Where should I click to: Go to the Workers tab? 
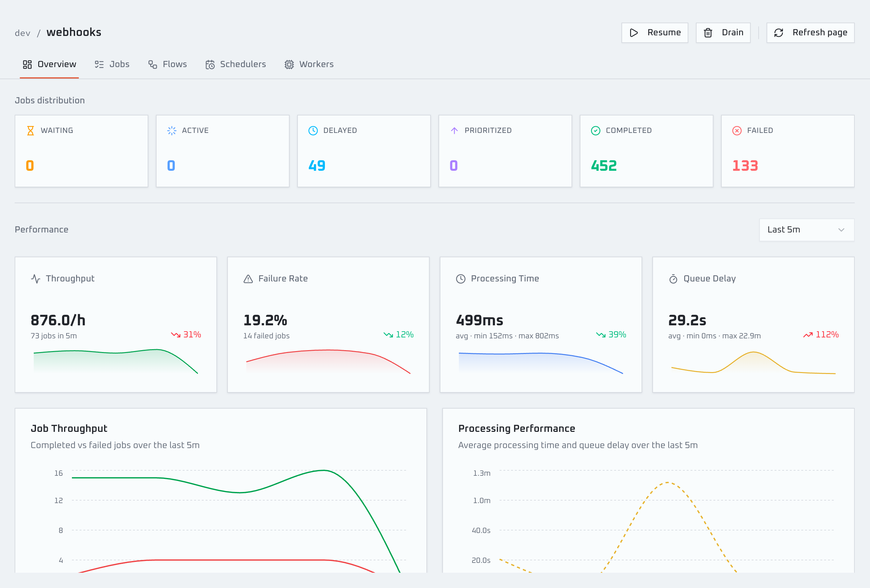[309, 64]
